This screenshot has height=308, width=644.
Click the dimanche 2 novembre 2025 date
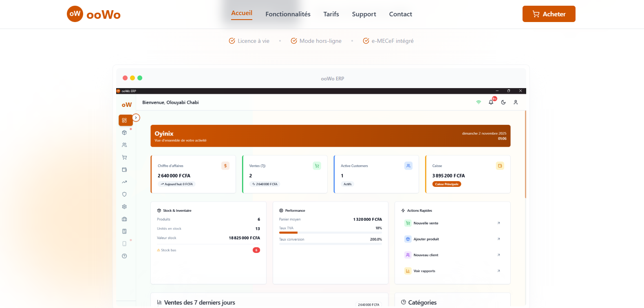484,133
